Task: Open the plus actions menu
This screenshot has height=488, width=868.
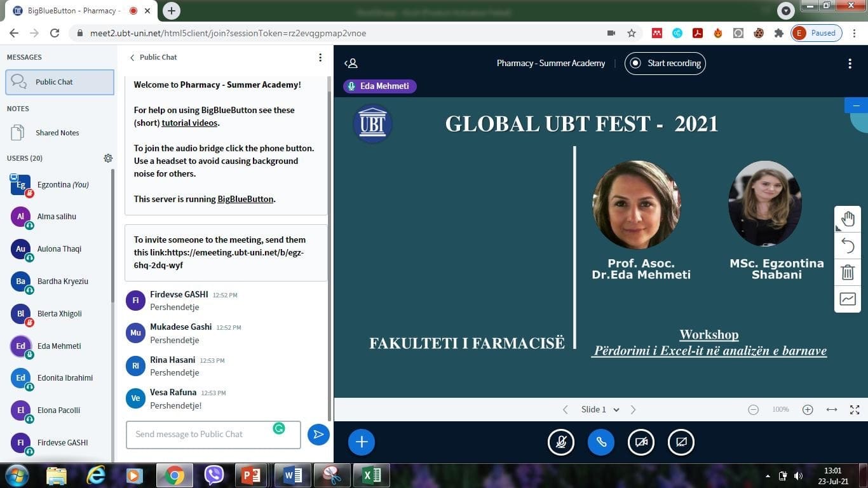Action: 361,442
